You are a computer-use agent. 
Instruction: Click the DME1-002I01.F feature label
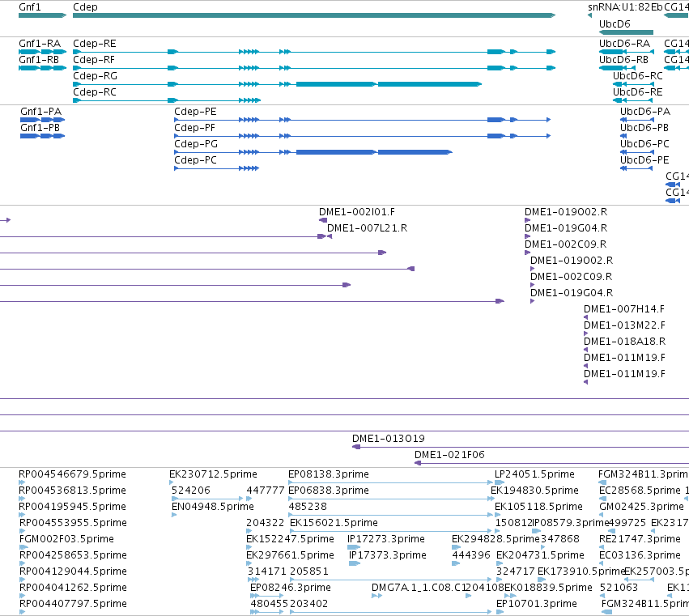[357, 212]
